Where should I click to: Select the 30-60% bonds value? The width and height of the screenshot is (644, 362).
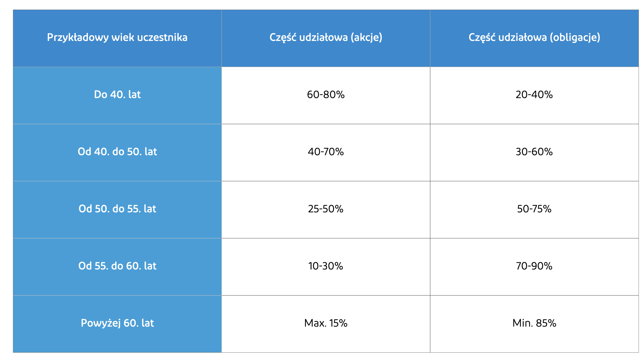pyautogui.click(x=534, y=152)
